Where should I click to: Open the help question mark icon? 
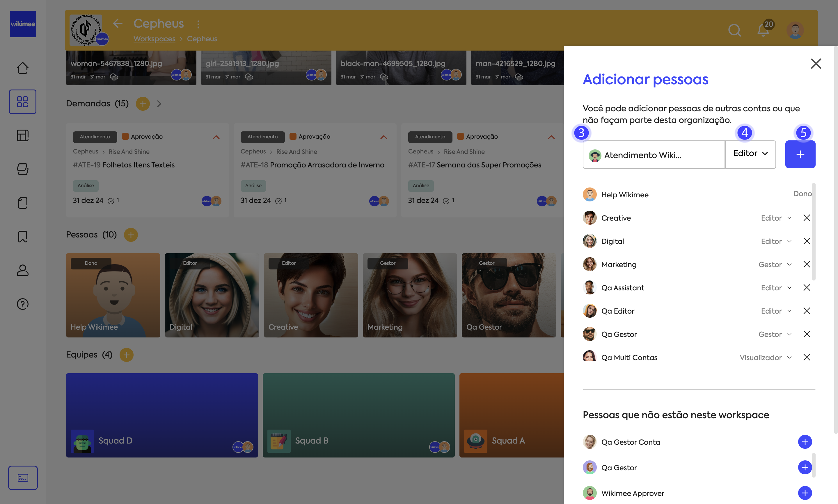click(x=22, y=304)
